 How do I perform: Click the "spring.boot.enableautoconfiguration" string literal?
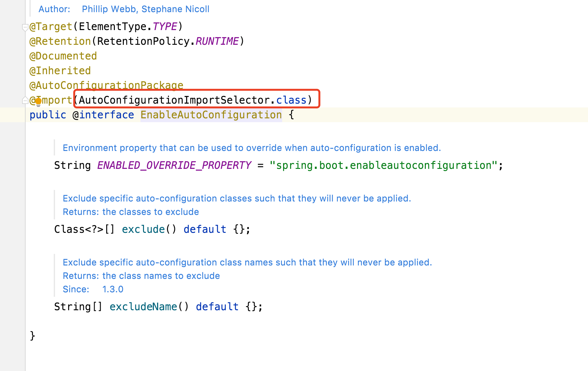click(384, 165)
